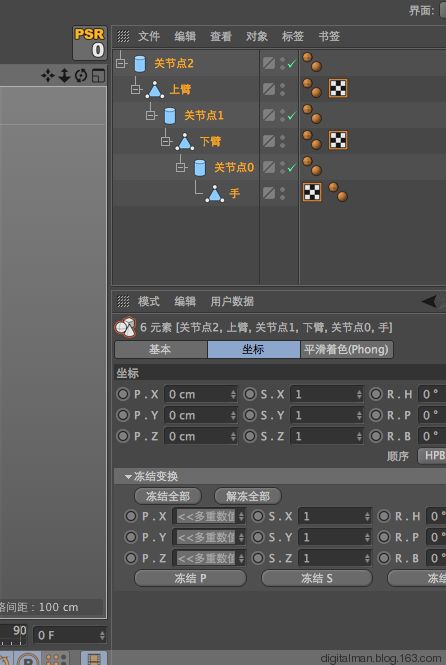Click the polygon icon of 下臂
The height and width of the screenshot is (665, 446).
pos(185,141)
